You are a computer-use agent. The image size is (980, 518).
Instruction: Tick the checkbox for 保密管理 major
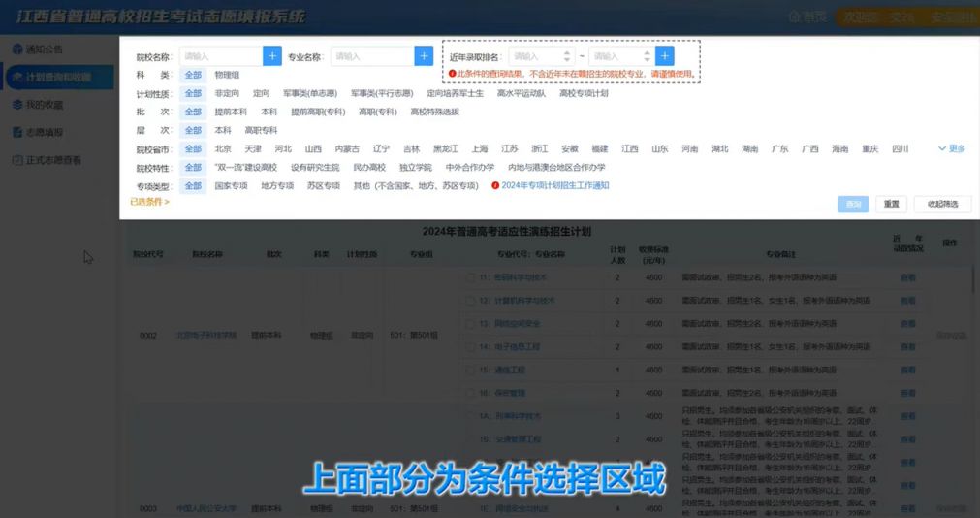point(470,394)
